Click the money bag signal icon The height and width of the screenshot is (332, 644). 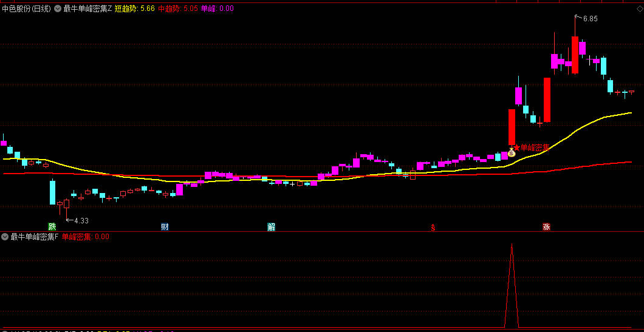tap(512, 152)
